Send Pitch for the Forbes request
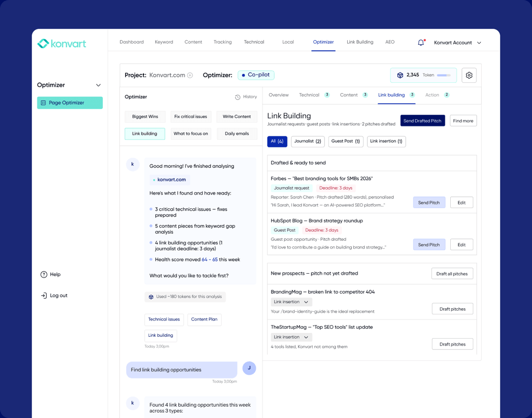This screenshot has height=418, width=532. (x=429, y=202)
